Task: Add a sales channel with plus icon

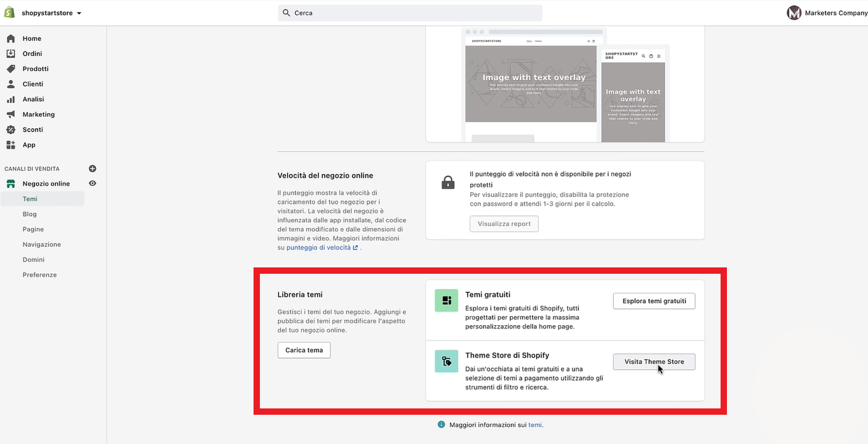Action: pos(92,169)
